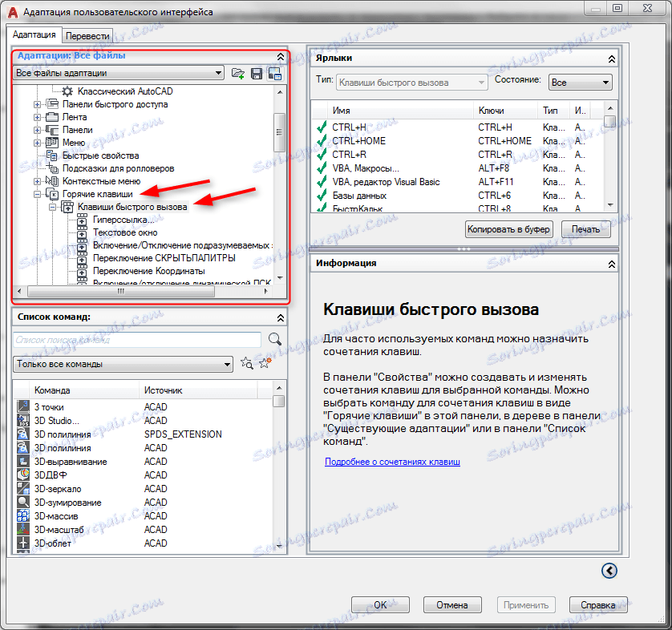
Task: Click the 3 точки command icon
Action: coord(23,406)
